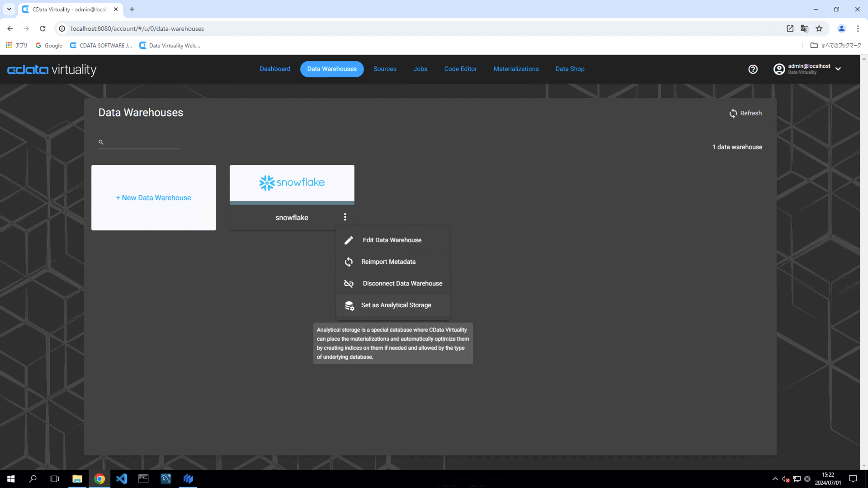Screen dimensions: 868x488
Task: Click the Set as Analytical Storage database icon
Action: click(349, 306)
